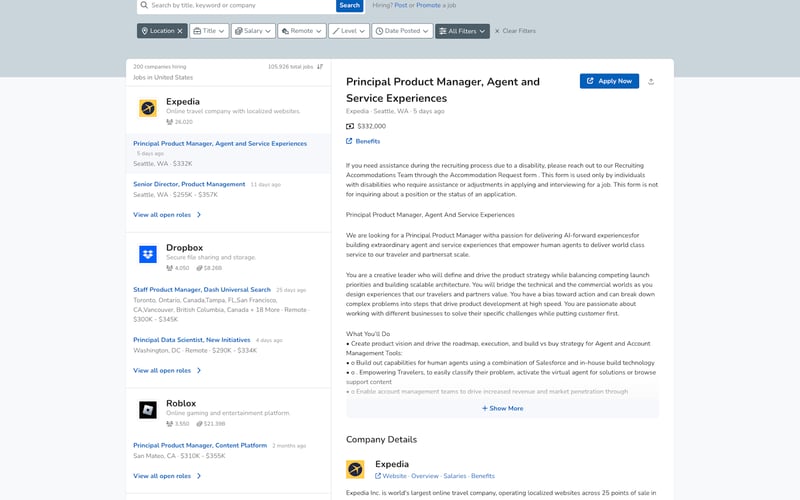Click the Dropbox logo icon
Image resolution: width=800 pixels, height=500 pixels.
coord(148,254)
